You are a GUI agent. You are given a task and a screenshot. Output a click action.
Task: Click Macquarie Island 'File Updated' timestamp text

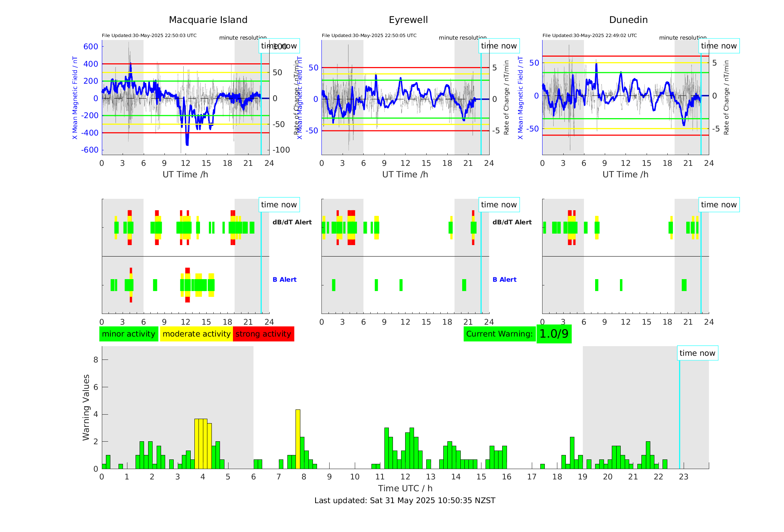point(149,36)
